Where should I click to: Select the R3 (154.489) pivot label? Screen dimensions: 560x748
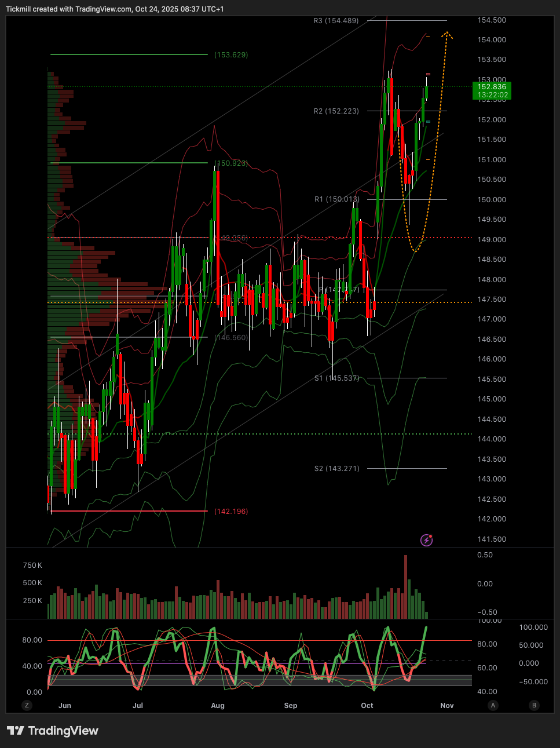click(x=336, y=21)
